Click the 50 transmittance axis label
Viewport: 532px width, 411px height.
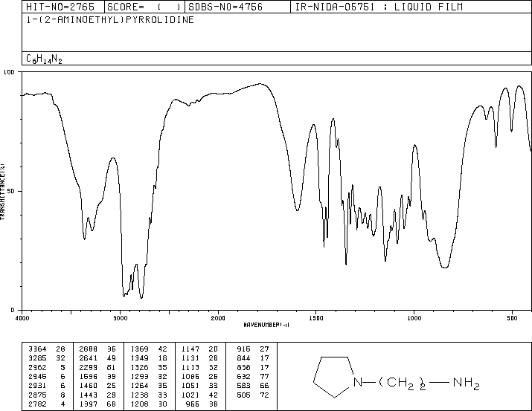pos(11,191)
